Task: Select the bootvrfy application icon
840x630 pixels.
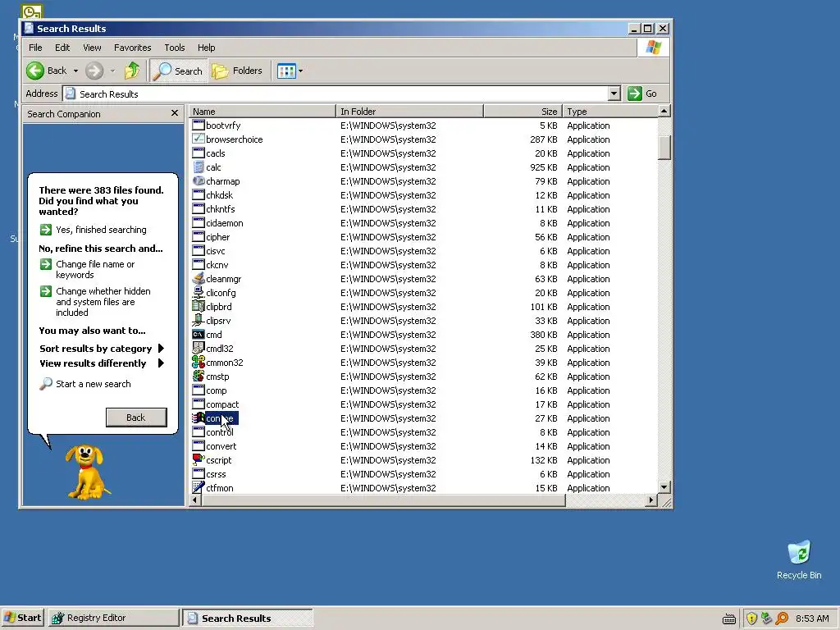Action: [199, 126]
